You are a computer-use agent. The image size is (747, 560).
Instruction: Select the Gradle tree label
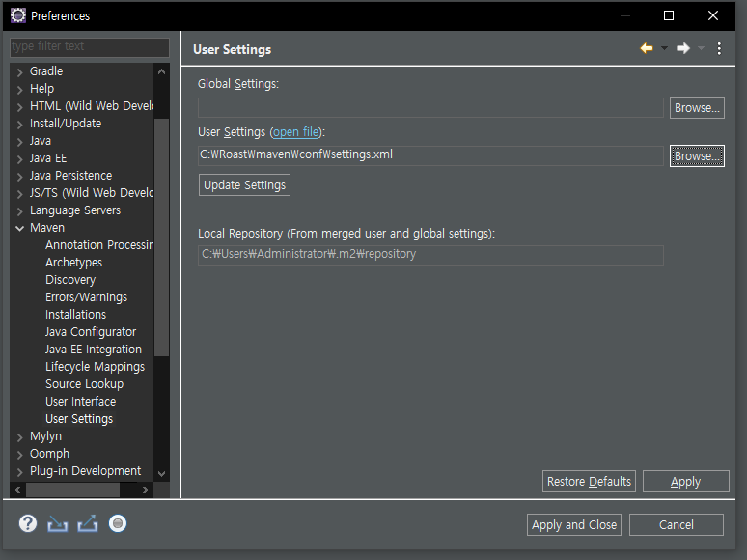[46, 71]
